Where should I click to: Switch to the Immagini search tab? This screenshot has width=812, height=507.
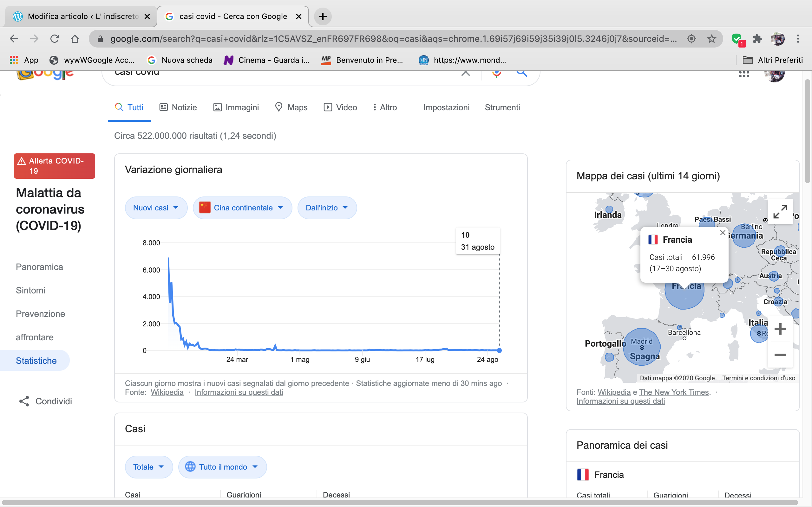pyautogui.click(x=236, y=107)
